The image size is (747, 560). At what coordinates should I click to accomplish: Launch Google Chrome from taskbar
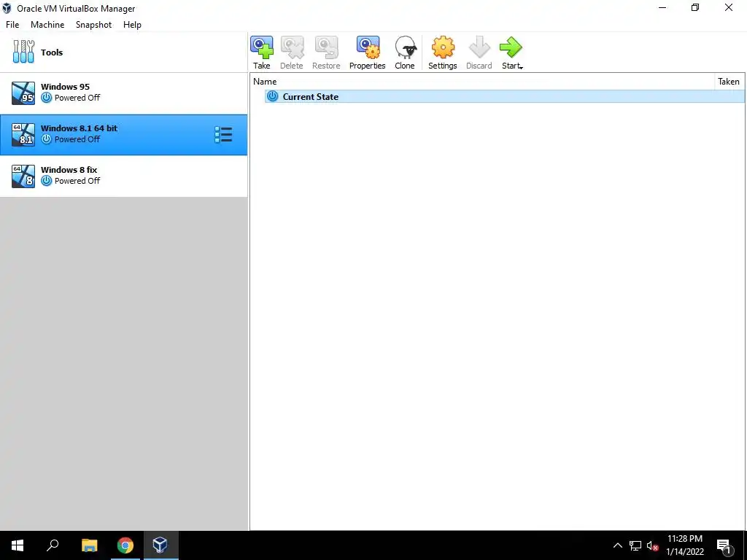(x=125, y=545)
